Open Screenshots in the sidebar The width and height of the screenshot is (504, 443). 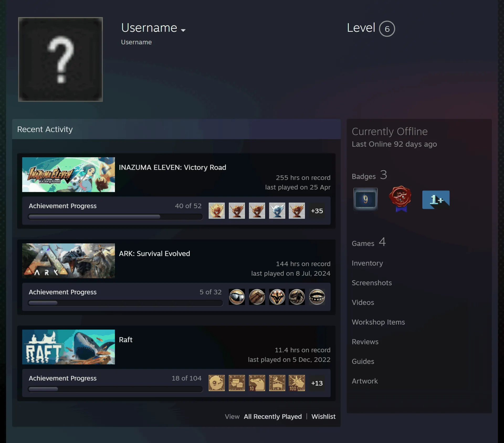click(x=372, y=283)
